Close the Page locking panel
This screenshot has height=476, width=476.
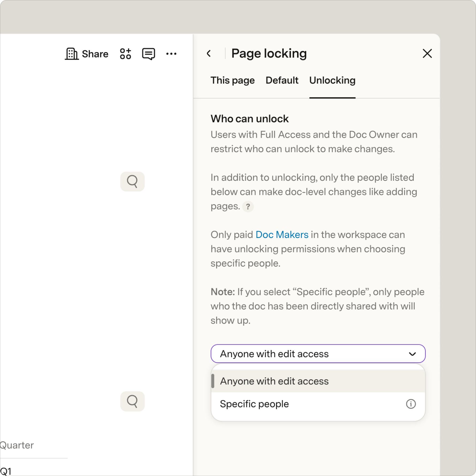[427, 53]
